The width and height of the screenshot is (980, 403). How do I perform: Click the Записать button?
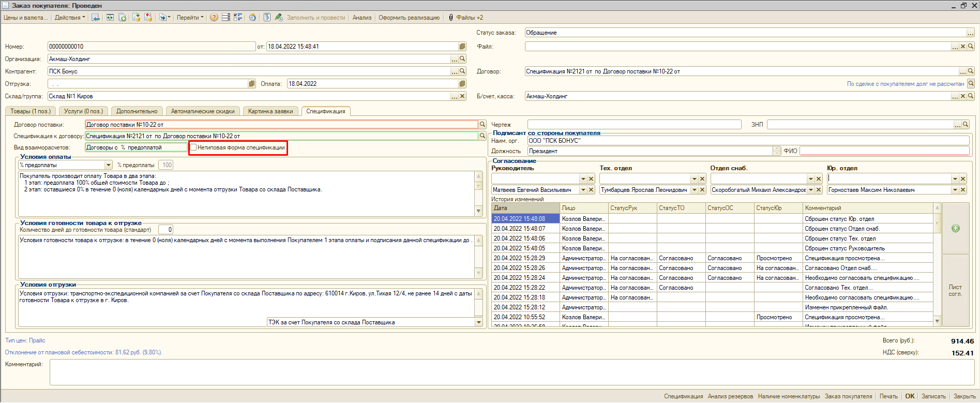933,396
